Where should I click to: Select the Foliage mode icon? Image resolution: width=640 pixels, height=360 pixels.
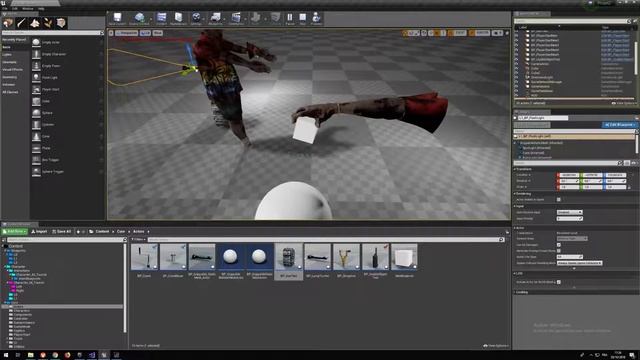(x=48, y=23)
